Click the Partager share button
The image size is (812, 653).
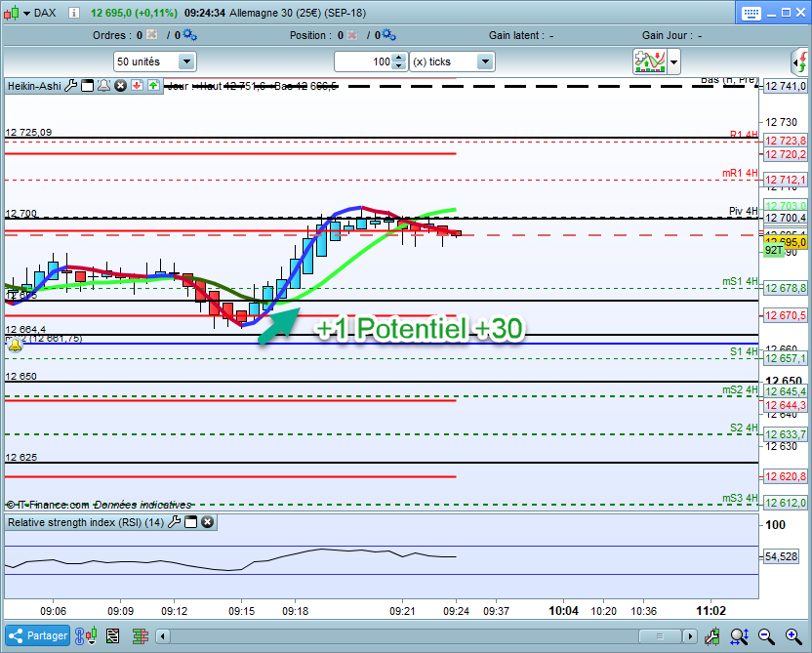(x=38, y=636)
